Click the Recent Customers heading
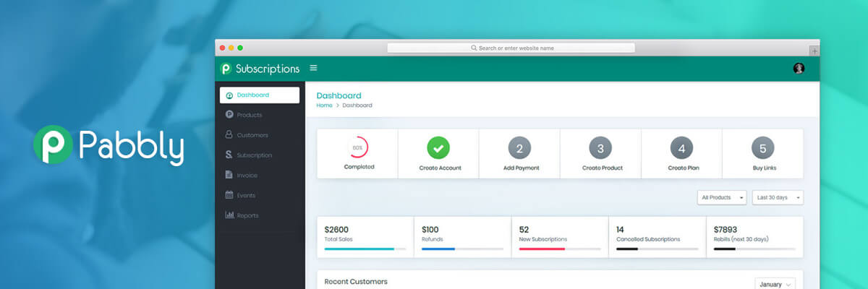The image size is (868, 289). [x=356, y=282]
